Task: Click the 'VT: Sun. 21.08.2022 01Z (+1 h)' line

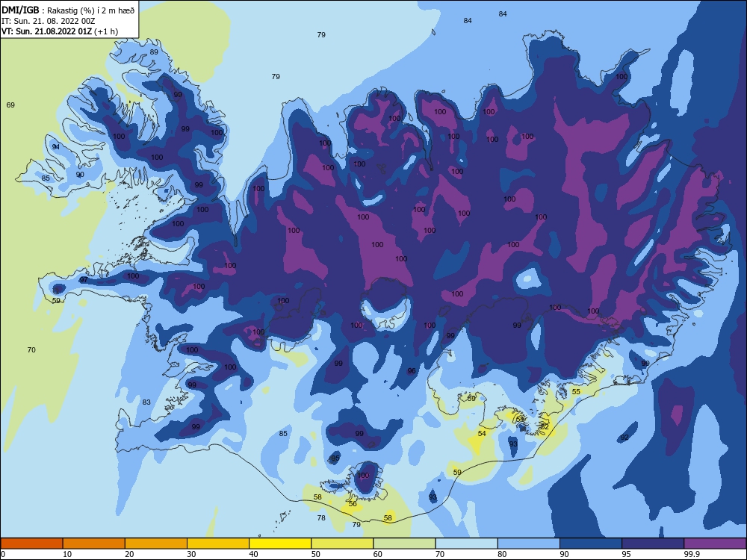Action: pos(60,31)
